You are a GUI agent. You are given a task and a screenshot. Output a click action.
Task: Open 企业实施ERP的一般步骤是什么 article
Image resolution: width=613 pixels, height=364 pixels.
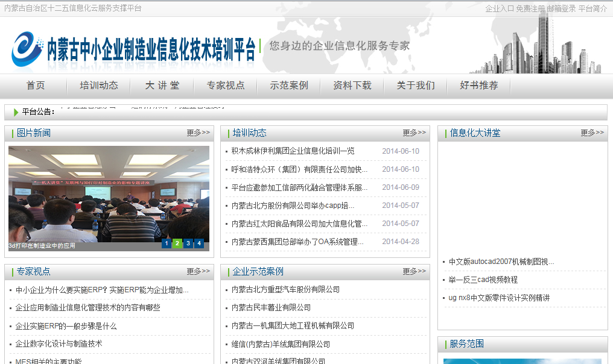(x=66, y=326)
